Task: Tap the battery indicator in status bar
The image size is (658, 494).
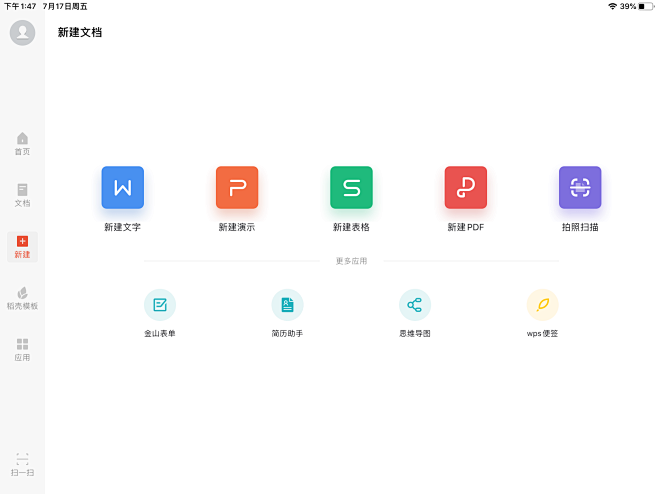Action: (x=646, y=6)
